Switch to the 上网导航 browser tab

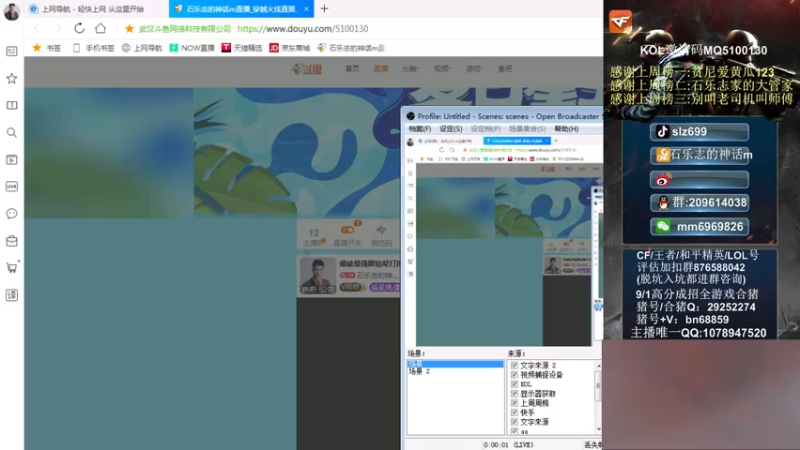93,9
